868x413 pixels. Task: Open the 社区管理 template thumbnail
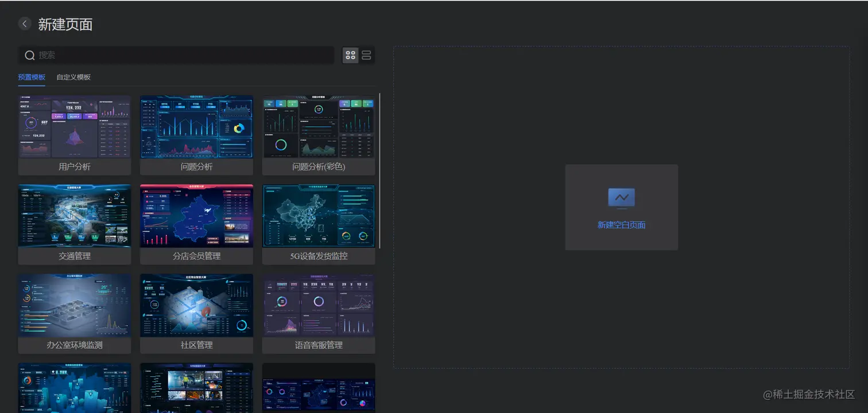[x=196, y=305]
